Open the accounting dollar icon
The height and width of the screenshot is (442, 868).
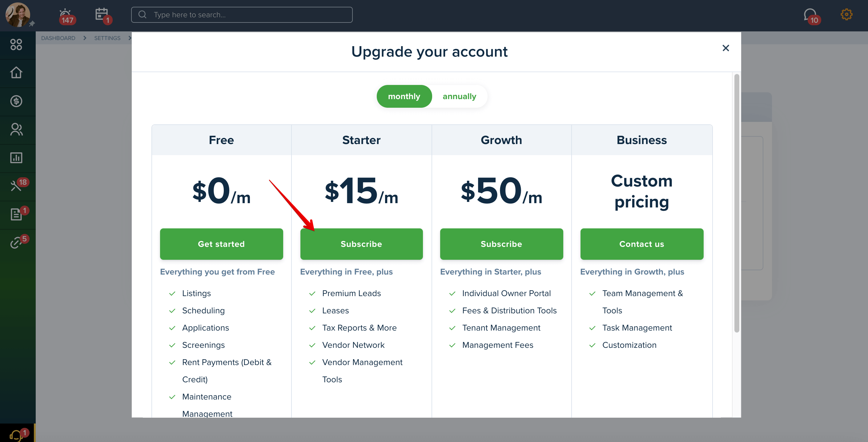pyautogui.click(x=16, y=101)
